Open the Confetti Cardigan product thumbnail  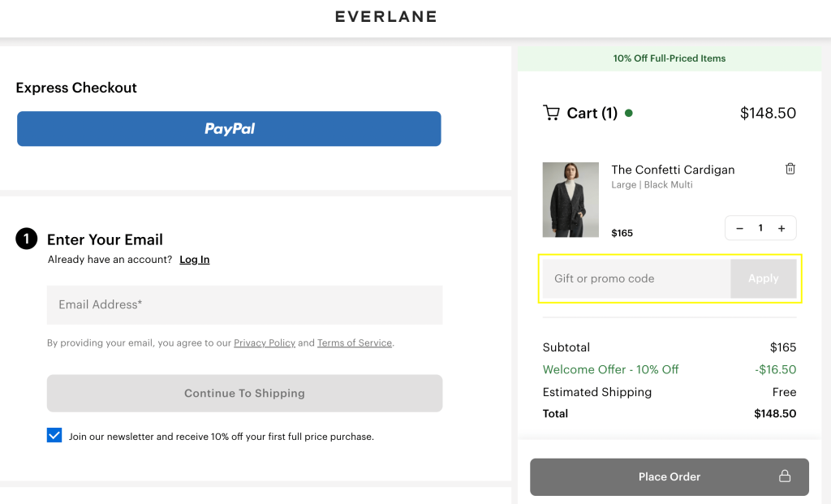pos(571,200)
